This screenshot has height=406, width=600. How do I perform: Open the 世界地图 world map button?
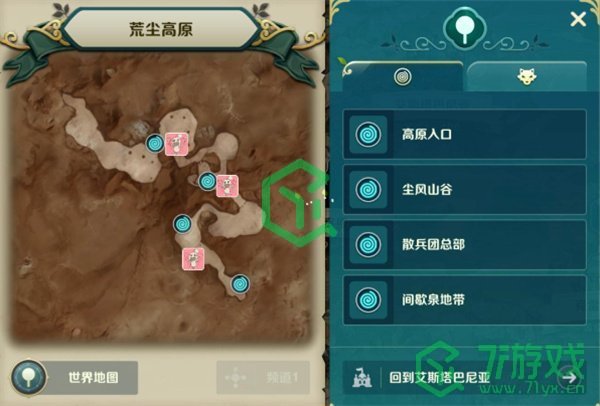(x=75, y=377)
